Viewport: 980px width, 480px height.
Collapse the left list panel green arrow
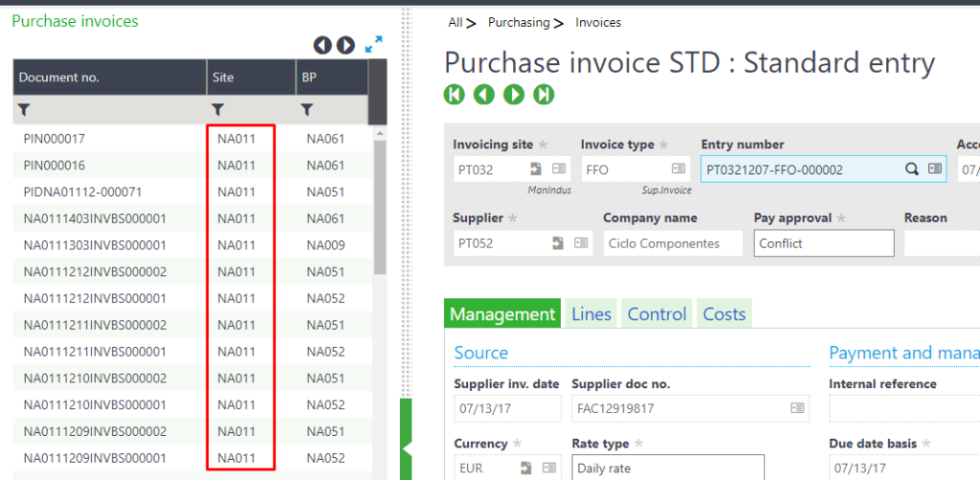coord(406,447)
